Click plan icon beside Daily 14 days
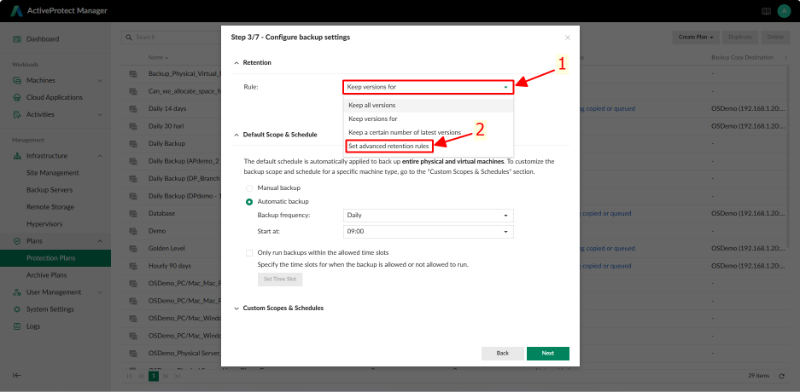Viewport: 800px width, 392px height. (x=134, y=109)
